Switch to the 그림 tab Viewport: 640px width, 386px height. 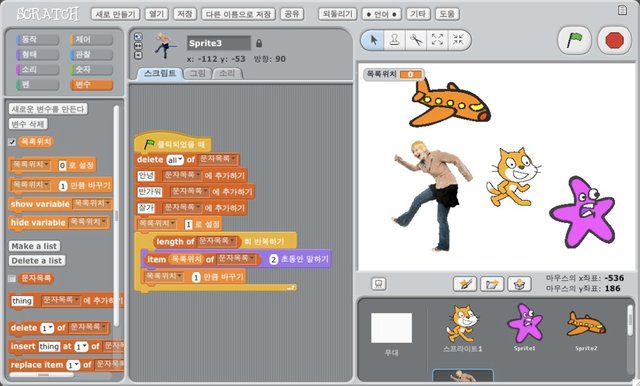(198, 73)
